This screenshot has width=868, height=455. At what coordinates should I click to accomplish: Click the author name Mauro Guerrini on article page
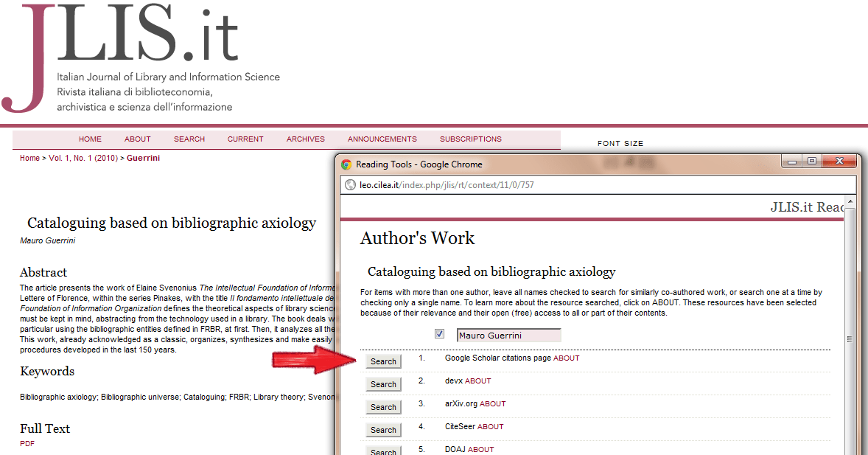[48, 240]
